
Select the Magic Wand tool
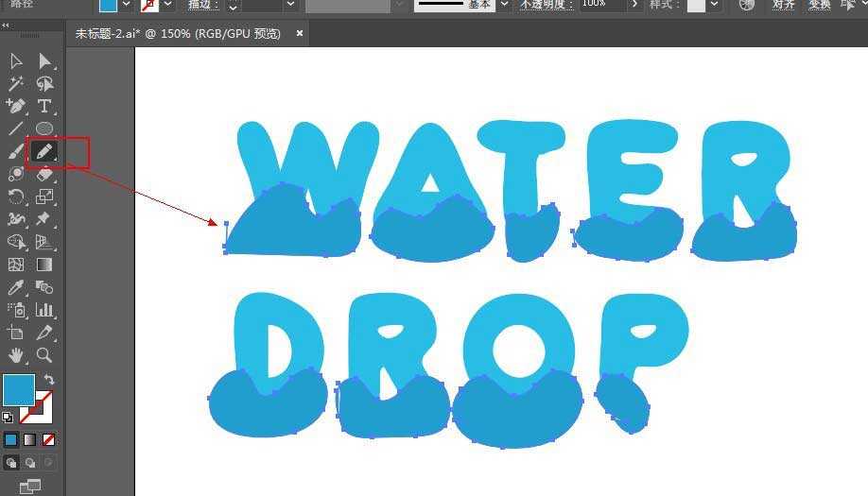[16, 83]
